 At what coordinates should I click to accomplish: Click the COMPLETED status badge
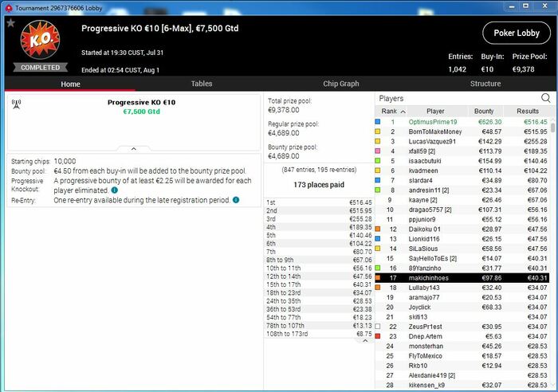point(40,67)
